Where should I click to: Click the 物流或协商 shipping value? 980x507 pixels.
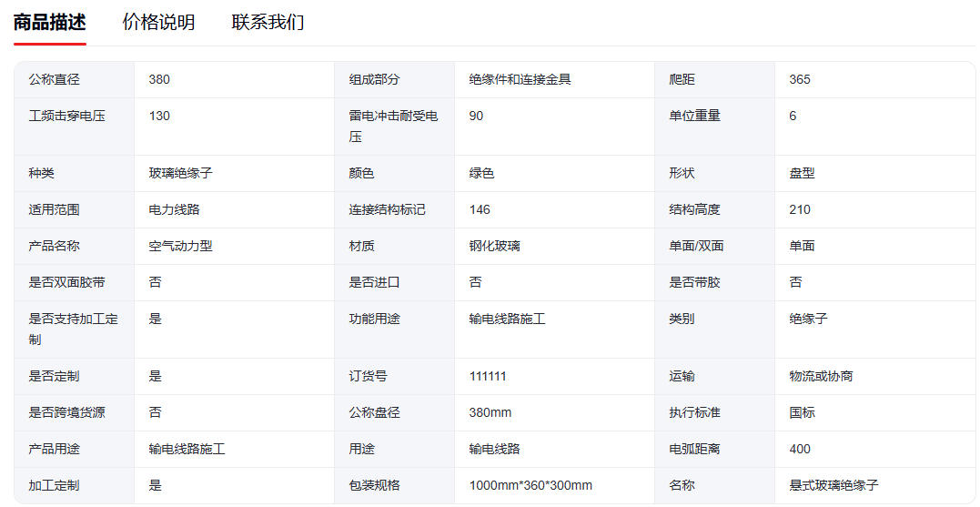(x=821, y=376)
